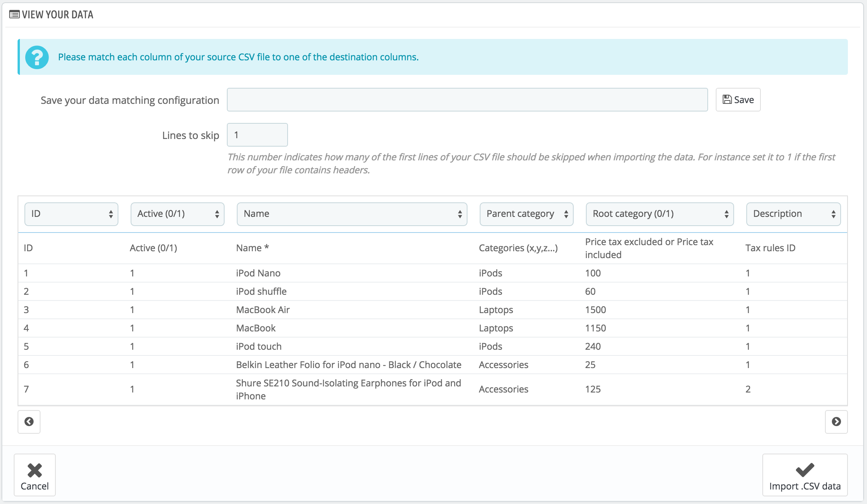Select the MacBook Air row

click(x=263, y=310)
